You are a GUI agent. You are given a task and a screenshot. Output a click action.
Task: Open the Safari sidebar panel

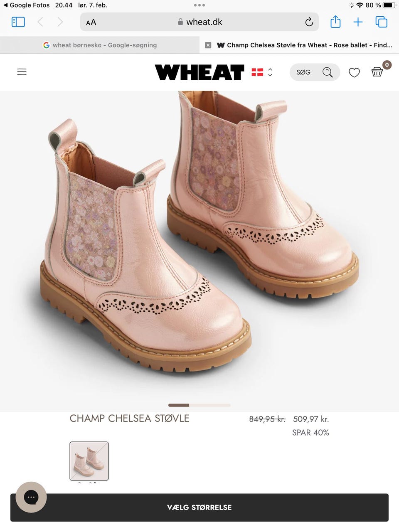[x=18, y=22]
